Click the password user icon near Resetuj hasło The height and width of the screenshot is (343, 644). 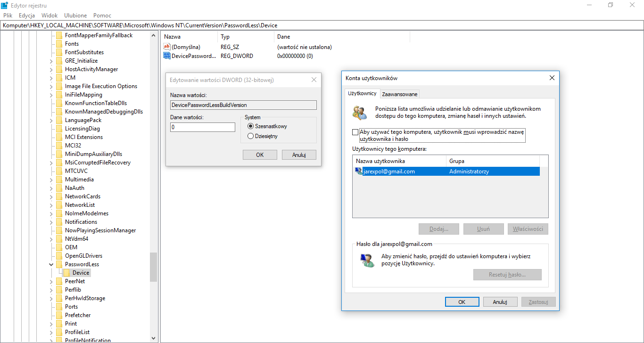[367, 260]
